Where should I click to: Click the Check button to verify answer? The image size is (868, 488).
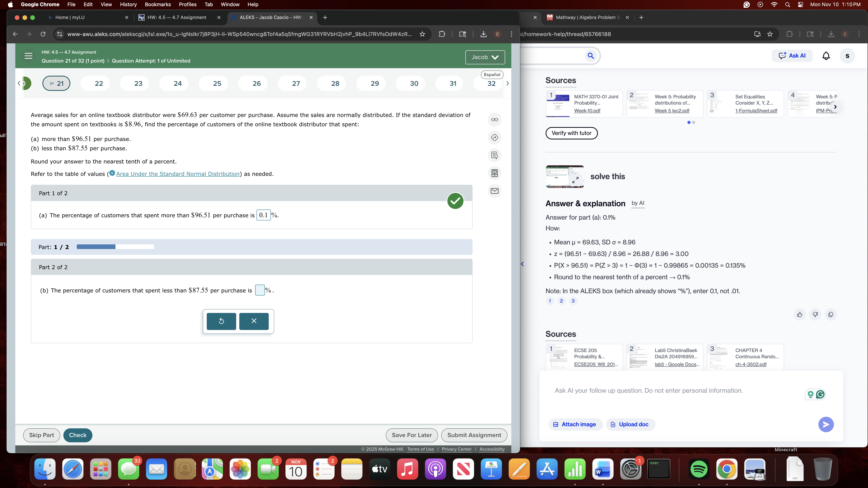click(77, 435)
